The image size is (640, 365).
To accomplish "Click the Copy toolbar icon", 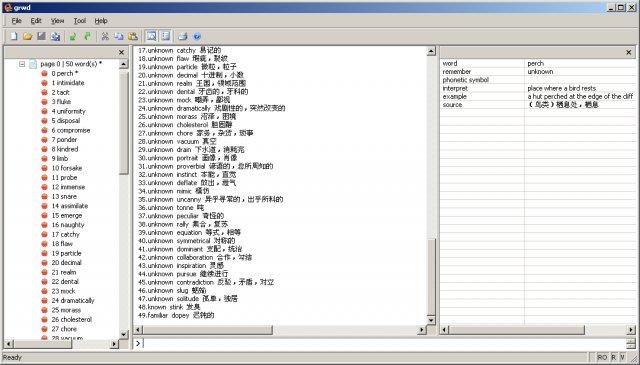I will click(119, 36).
